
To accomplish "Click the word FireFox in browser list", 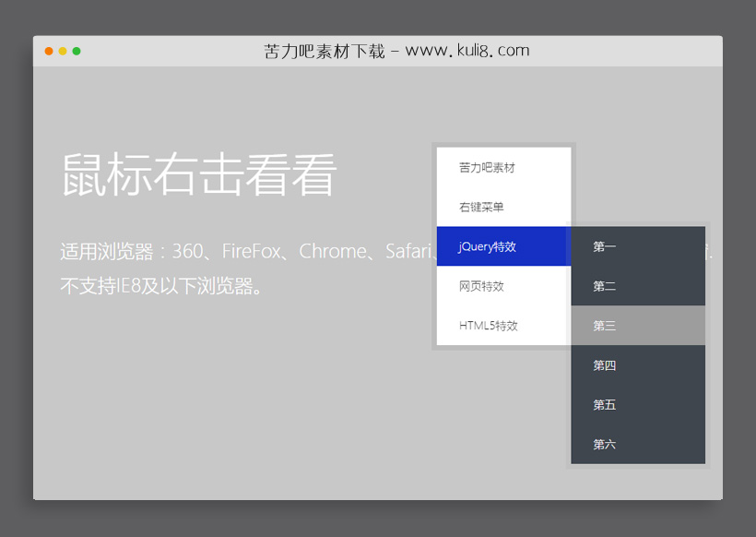I will [x=251, y=252].
